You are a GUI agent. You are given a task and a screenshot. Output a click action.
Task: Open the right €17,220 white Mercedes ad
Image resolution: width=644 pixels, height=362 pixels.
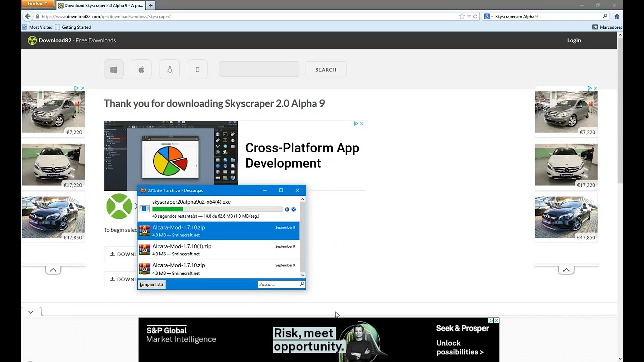click(566, 166)
